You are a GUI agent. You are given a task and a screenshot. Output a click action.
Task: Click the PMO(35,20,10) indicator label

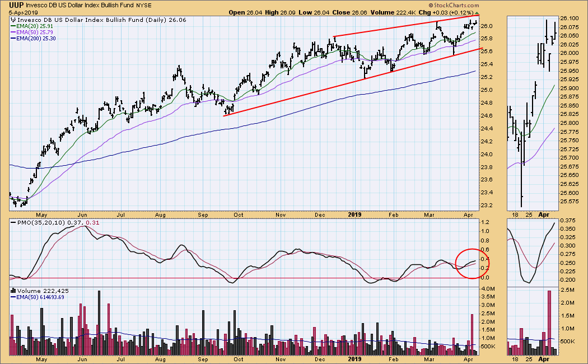tap(40, 223)
